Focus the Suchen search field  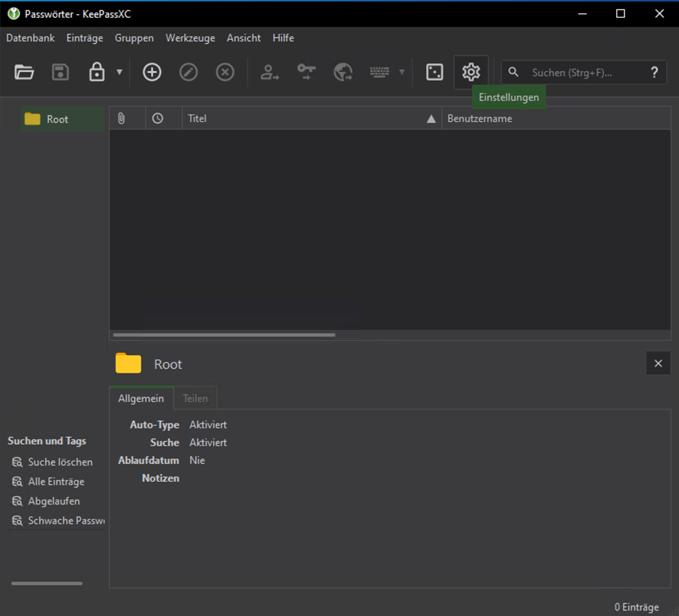tap(585, 72)
